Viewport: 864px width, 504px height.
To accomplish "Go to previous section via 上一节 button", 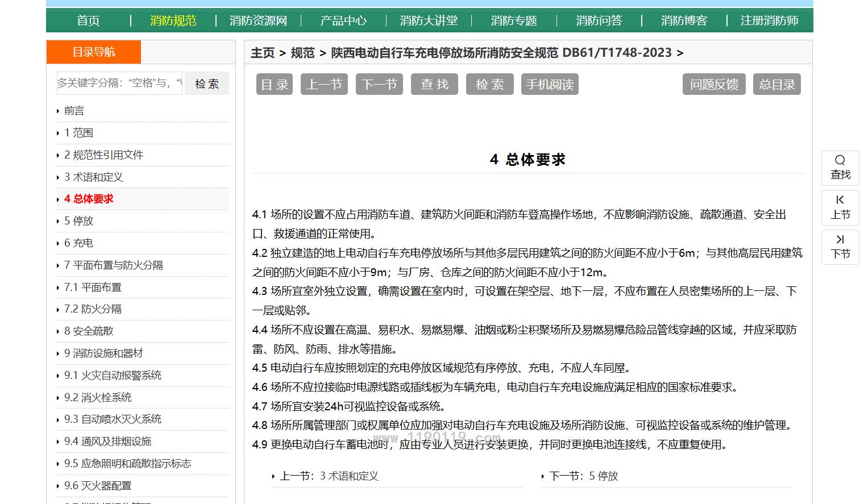I will [324, 85].
